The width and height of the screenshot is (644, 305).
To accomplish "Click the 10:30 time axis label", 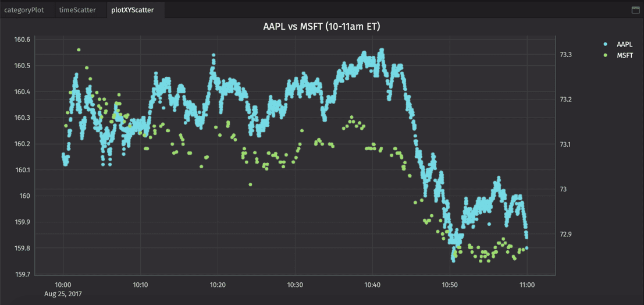I will tap(295, 285).
